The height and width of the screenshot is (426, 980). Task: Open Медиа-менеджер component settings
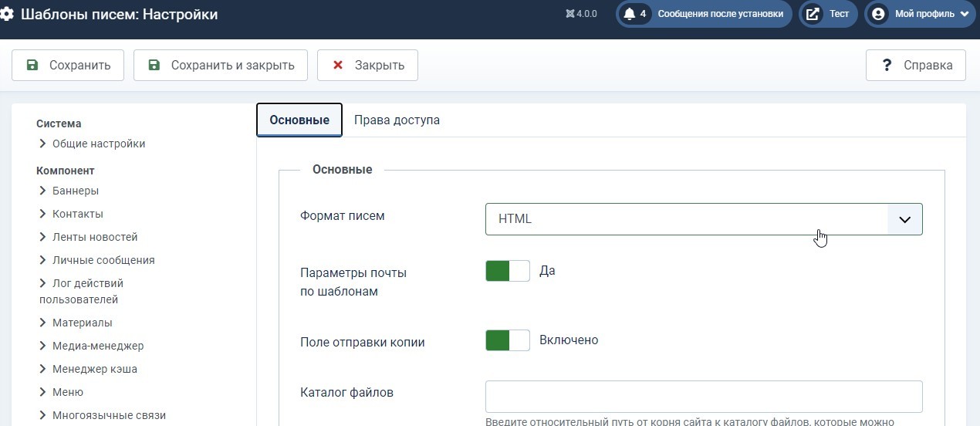(x=98, y=346)
